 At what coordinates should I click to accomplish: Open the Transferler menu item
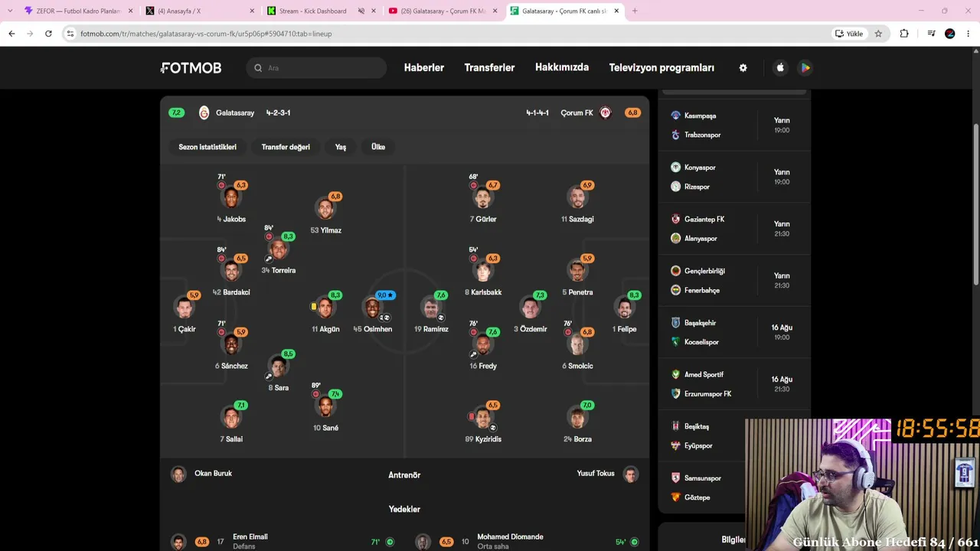tap(489, 67)
